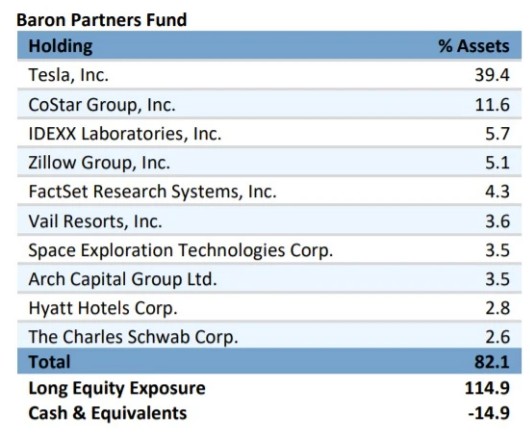The height and width of the screenshot is (437, 530).
Task: Click the Cash & Equivalents label
Action: (108, 413)
